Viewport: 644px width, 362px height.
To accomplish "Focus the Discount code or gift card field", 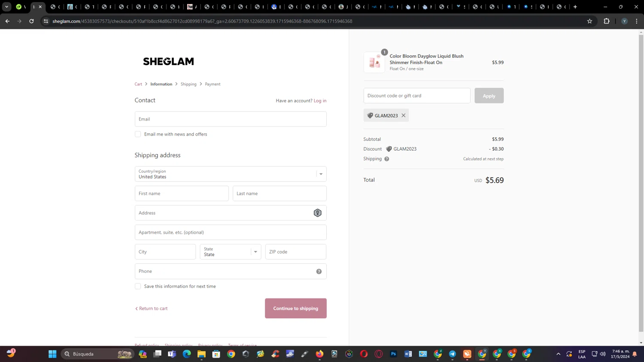I will (x=417, y=96).
